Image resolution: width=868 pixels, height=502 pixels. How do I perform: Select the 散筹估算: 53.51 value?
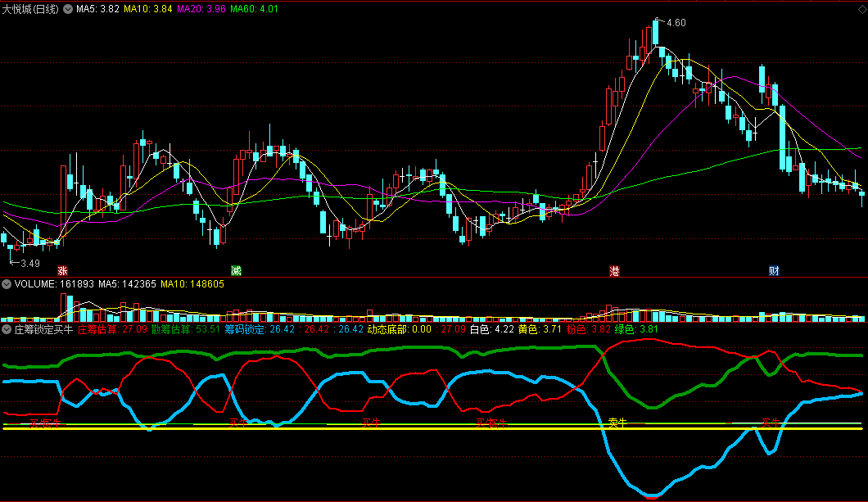(x=185, y=329)
